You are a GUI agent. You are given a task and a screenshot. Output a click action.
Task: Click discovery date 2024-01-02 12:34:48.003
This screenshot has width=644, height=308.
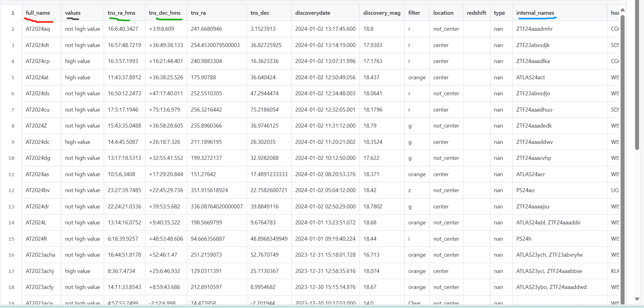pyautogui.click(x=325, y=93)
